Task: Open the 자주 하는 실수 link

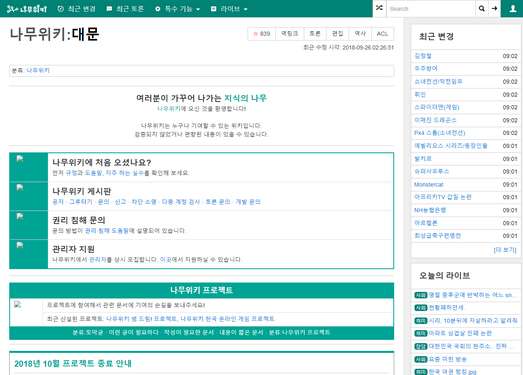Action: click(125, 173)
